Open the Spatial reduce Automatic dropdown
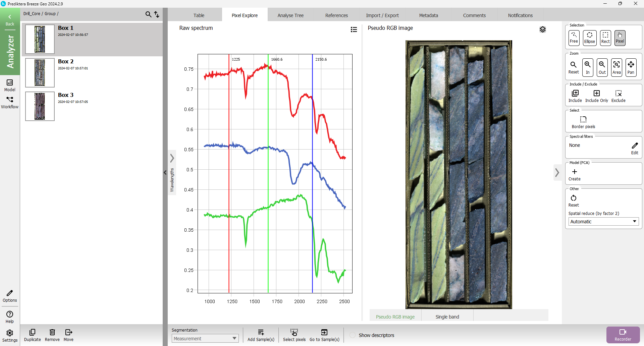Screen dimensions: 644x346 click(603, 221)
